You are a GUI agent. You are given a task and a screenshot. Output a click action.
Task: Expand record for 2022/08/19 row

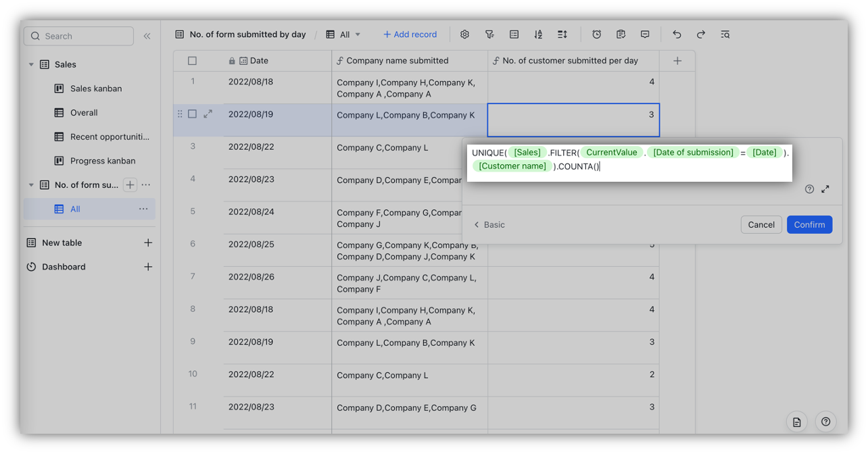tap(208, 114)
